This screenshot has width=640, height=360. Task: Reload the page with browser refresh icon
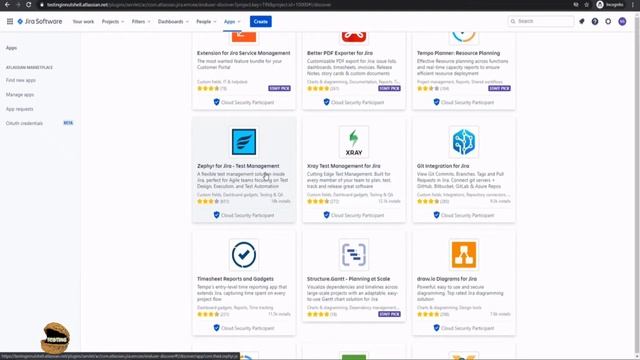(x=28, y=4)
